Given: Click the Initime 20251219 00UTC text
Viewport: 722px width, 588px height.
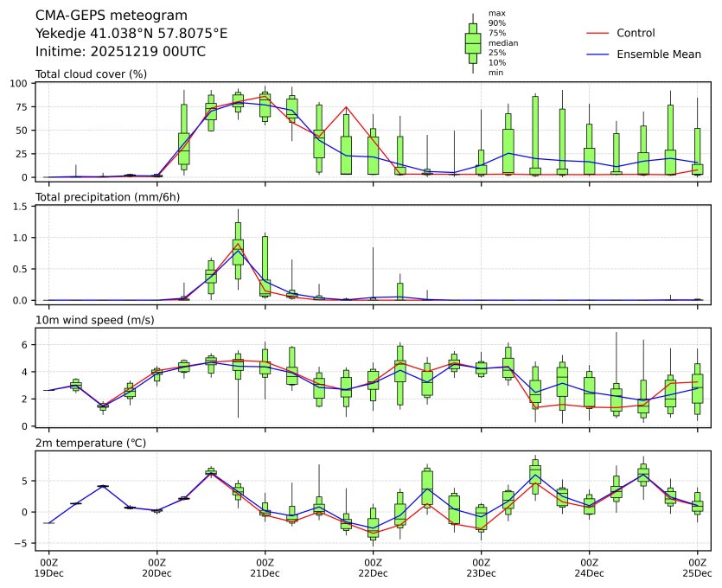Looking at the screenshot, I should (x=120, y=51).
